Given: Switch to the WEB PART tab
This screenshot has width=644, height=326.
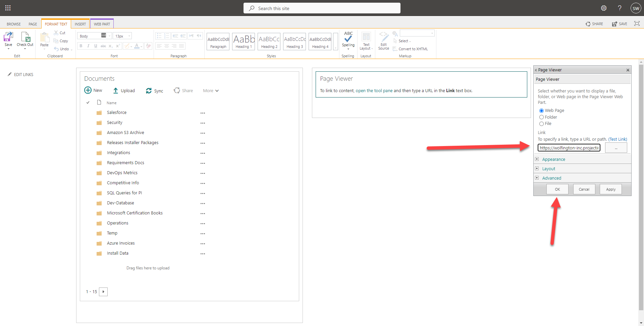Looking at the screenshot, I should click(102, 24).
